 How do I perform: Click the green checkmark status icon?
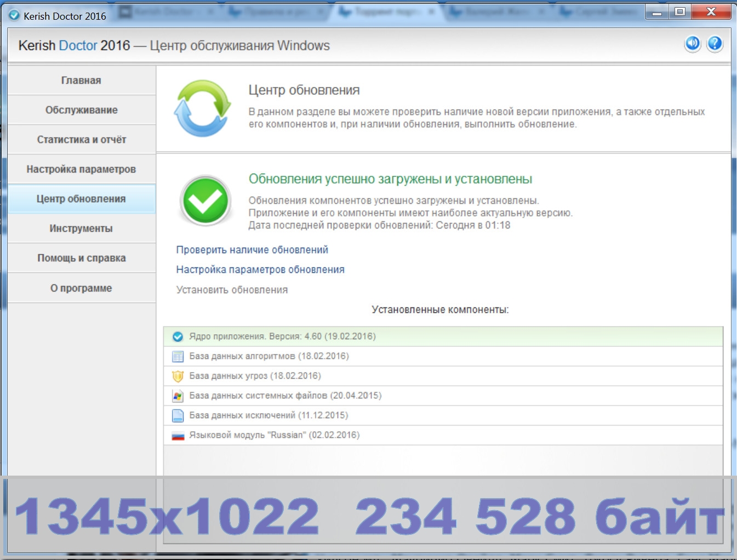click(x=205, y=201)
